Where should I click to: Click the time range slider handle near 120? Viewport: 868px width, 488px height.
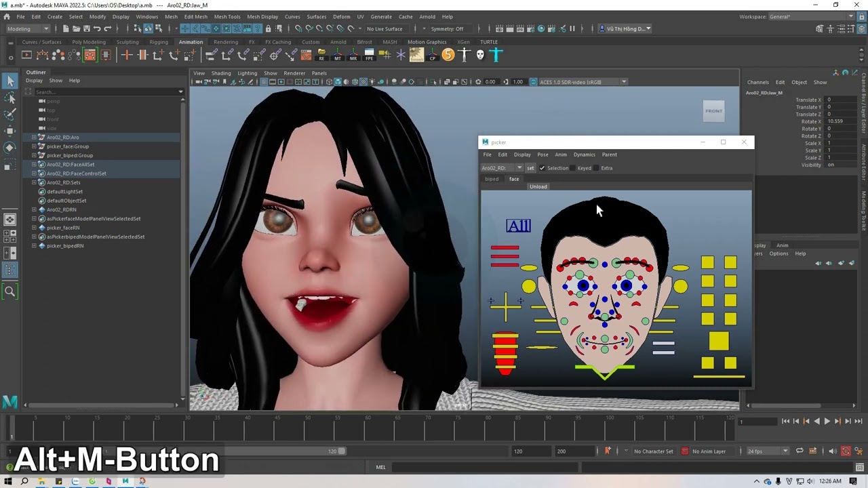342,451
